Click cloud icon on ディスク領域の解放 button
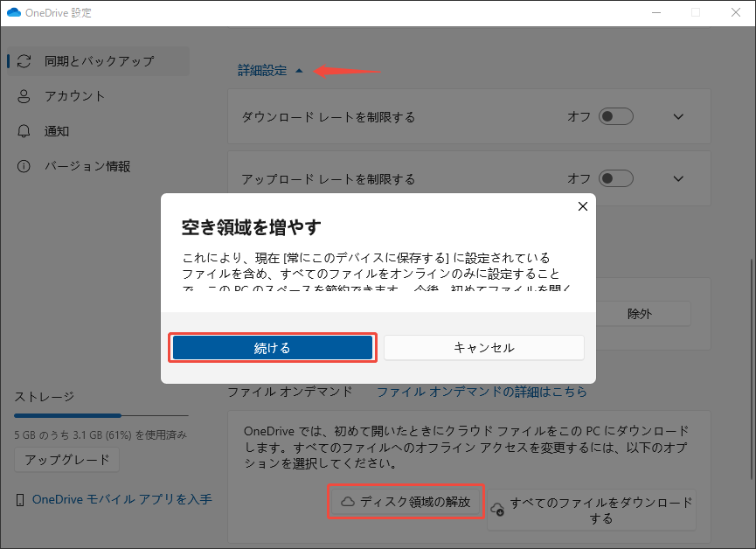 click(x=348, y=502)
